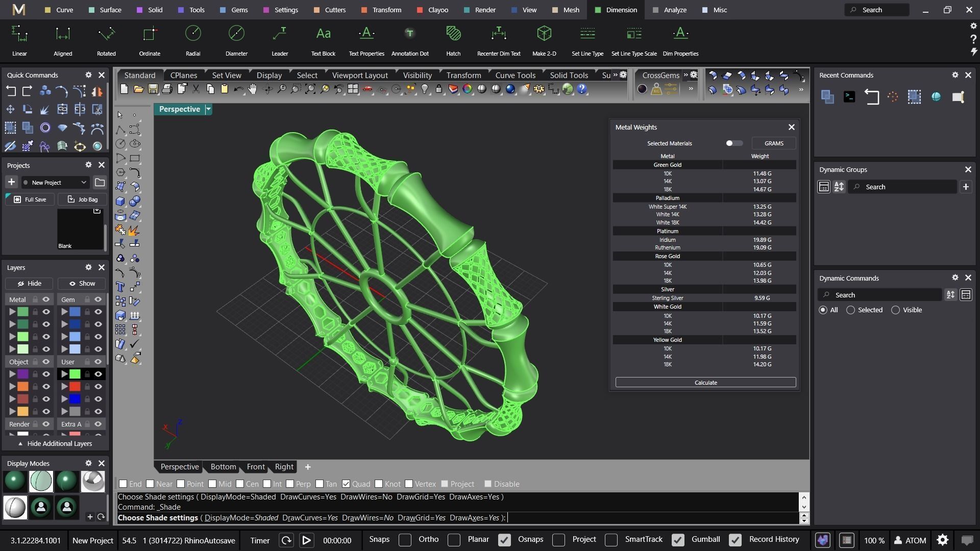Click the Calculate button in Metal Weights
Screen dimensions: 980x551
pyautogui.click(x=705, y=383)
